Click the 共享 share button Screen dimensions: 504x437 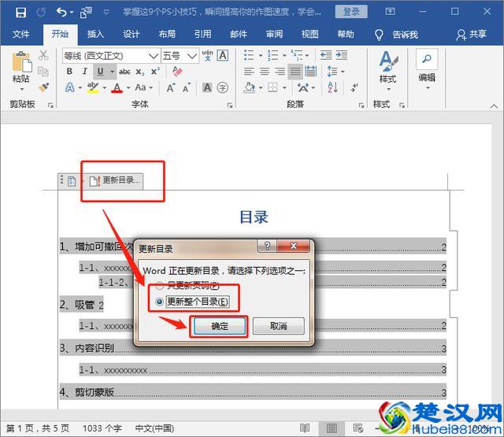point(471,34)
